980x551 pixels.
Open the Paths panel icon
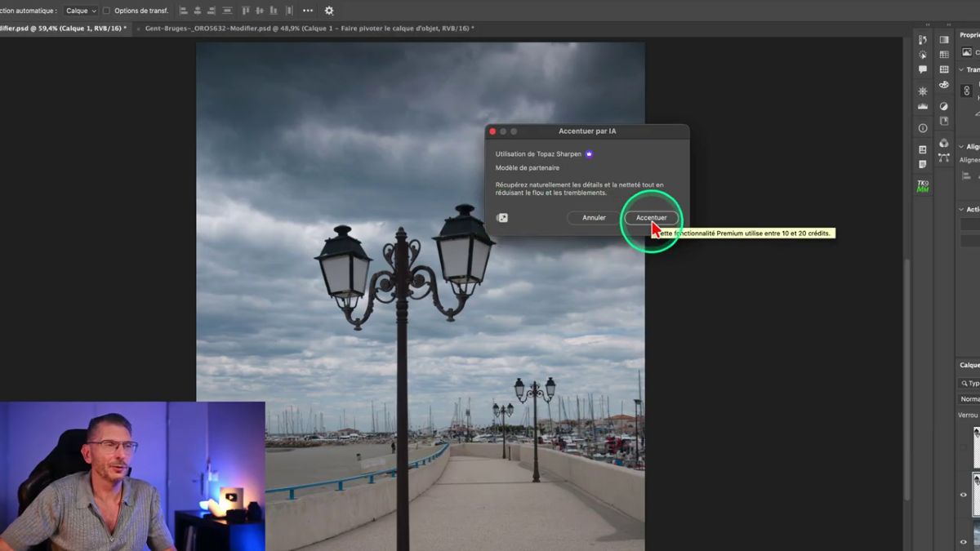(x=944, y=158)
